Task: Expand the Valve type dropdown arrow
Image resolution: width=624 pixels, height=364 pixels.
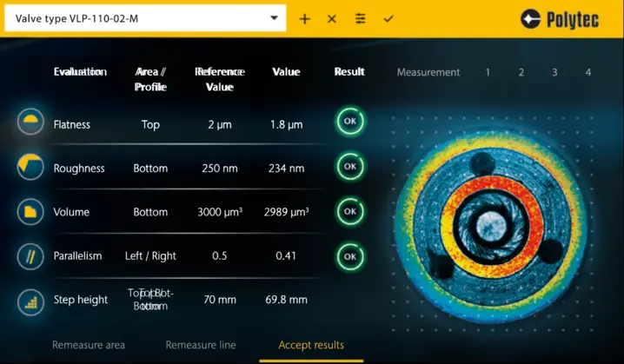Action: pyautogui.click(x=275, y=18)
